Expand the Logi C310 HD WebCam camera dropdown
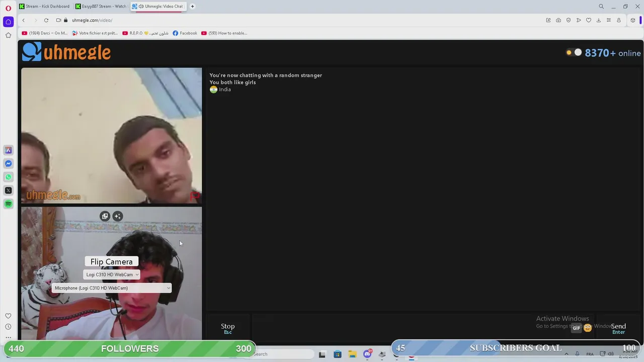 pos(112,275)
